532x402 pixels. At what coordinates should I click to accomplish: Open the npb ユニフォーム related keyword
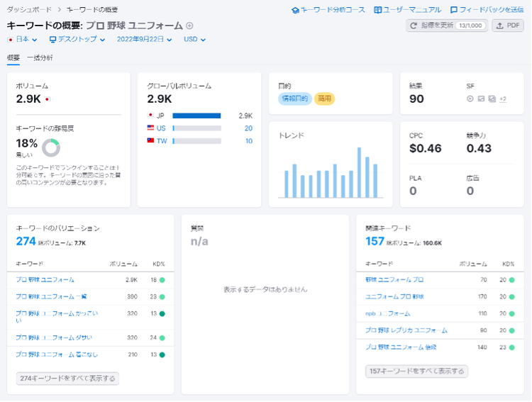[x=388, y=313]
